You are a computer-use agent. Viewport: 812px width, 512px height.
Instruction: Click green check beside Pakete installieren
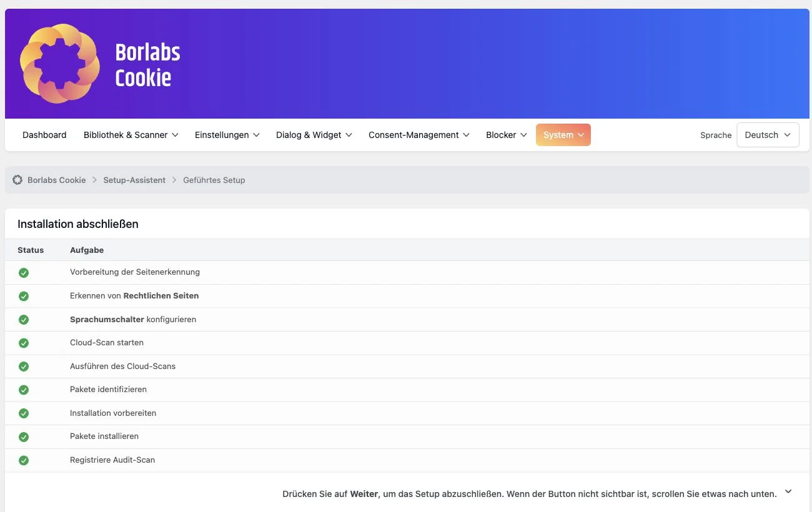click(24, 436)
